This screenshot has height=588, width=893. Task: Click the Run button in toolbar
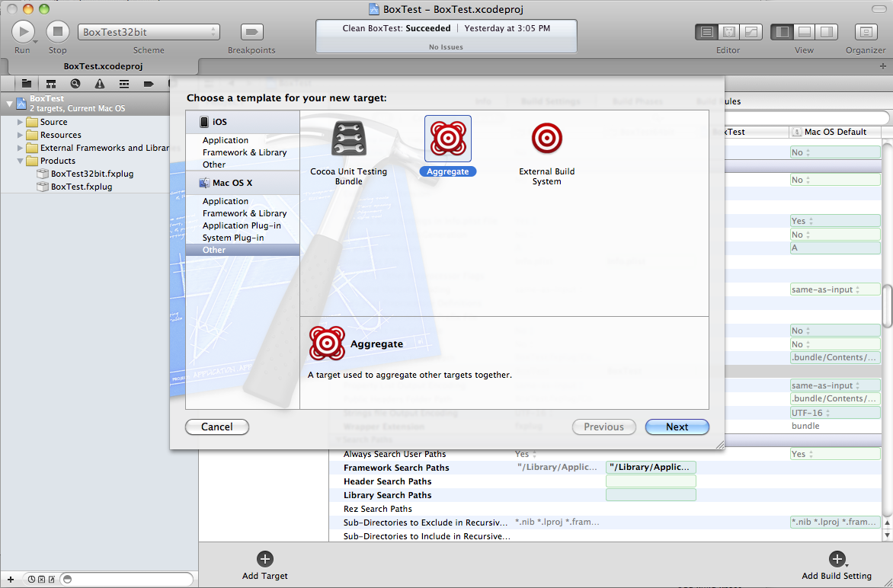click(x=23, y=32)
